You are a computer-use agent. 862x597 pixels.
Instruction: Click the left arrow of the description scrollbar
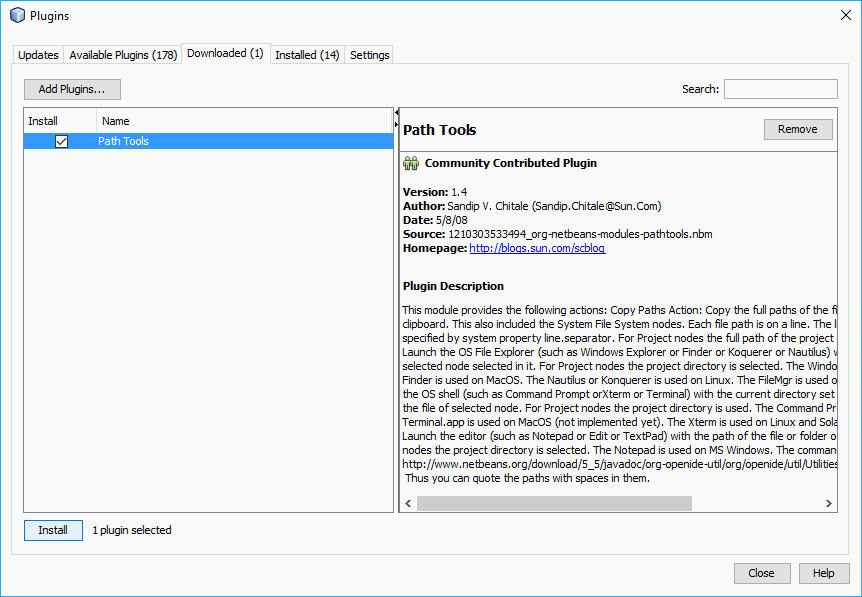click(408, 503)
